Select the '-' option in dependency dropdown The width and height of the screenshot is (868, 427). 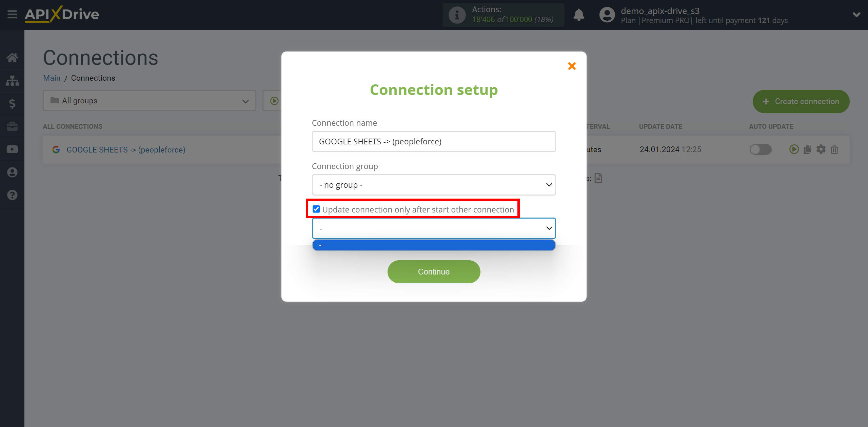(433, 245)
